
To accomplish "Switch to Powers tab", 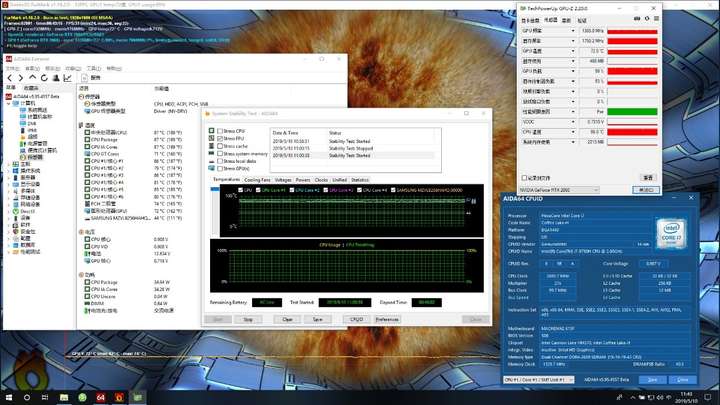I will (303, 180).
